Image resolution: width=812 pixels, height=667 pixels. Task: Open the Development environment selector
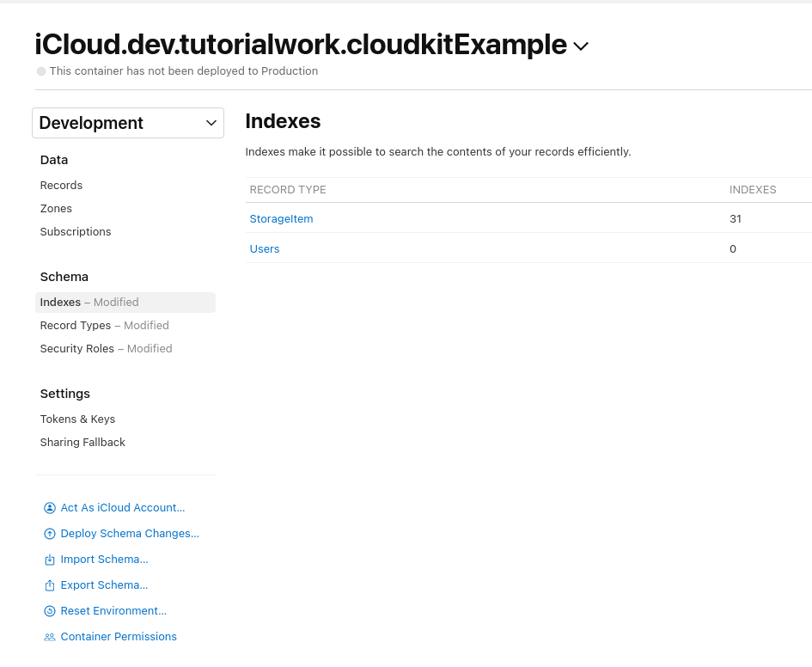tap(127, 123)
